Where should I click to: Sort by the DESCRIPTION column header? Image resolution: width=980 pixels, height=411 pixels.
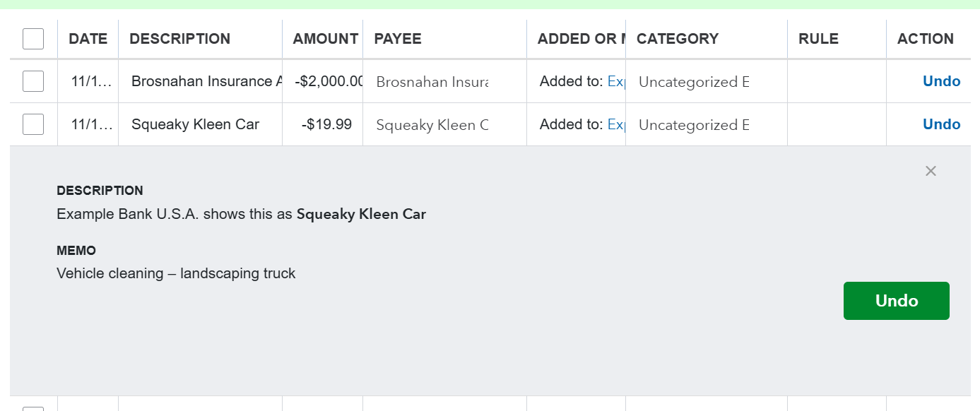(180, 39)
